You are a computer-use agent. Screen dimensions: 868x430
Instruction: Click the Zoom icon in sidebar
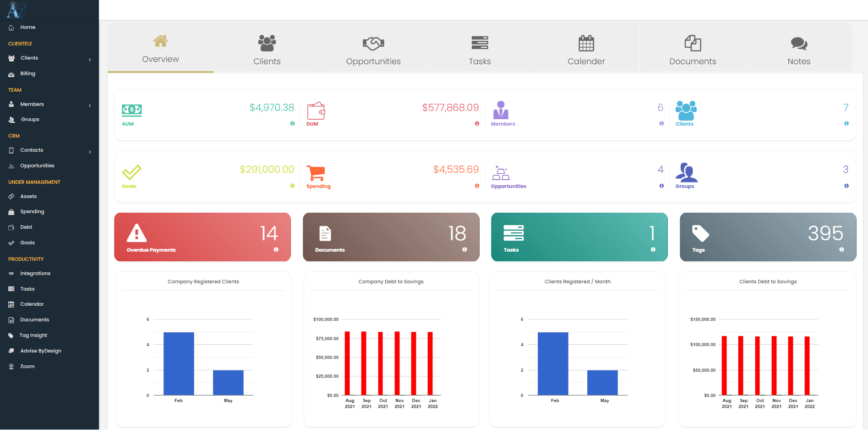coord(11,367)
